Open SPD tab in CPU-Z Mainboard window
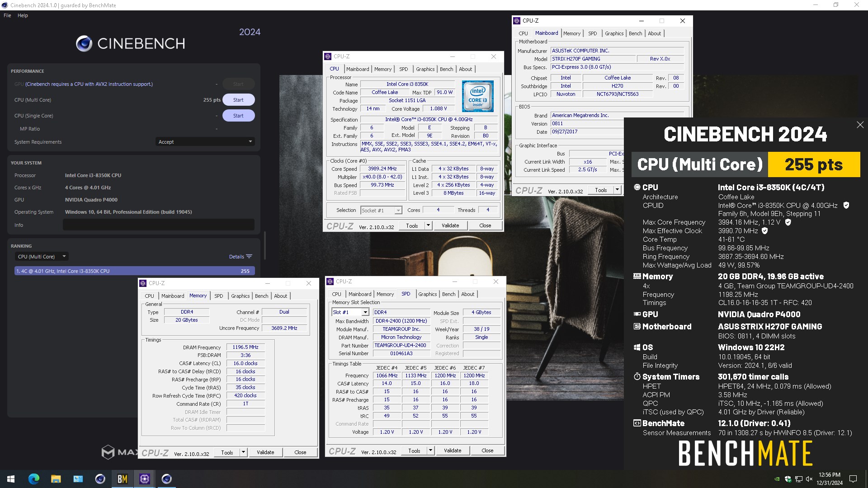The width and height of the screenshot is (868, 488). click(592, 33)
